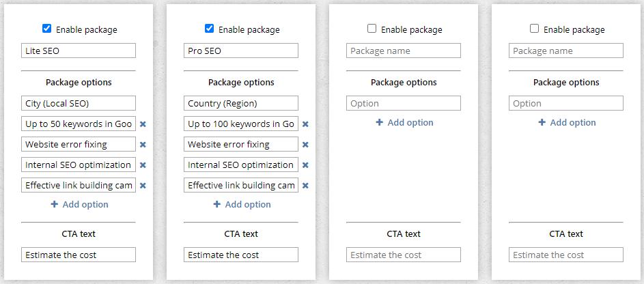Viewport: 644px width, 284px height.
Task: Disable the Lite SEO package checkbox
Action: (46, 29)
